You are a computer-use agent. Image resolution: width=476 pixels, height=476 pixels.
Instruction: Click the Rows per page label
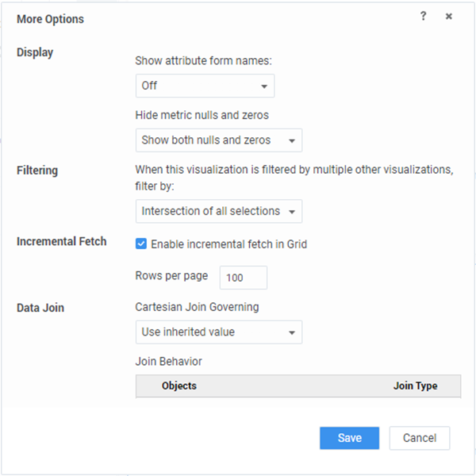(x=171, y=276)
